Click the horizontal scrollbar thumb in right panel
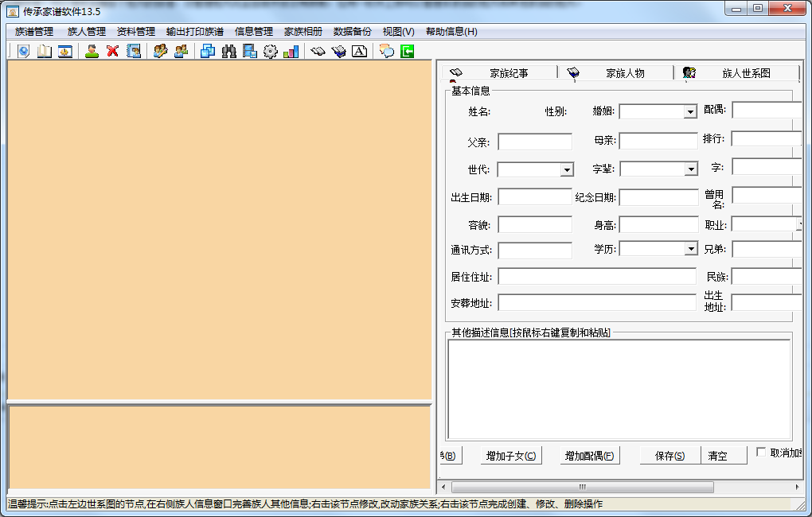 582,487
